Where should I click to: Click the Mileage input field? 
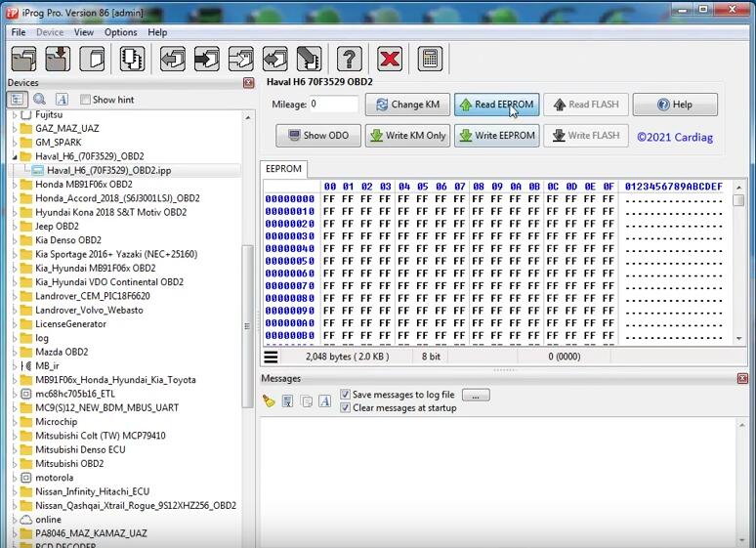[334, 105]
